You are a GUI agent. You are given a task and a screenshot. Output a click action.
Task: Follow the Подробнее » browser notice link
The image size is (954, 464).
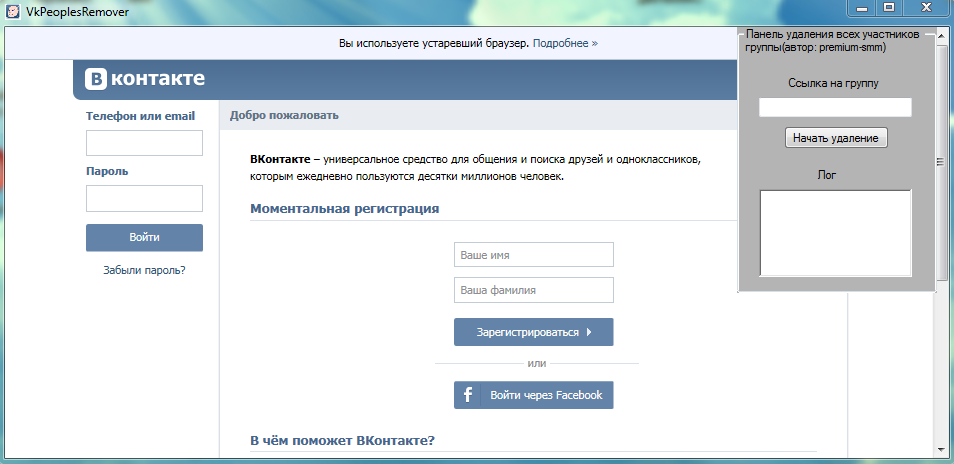[x=565, y=44]
